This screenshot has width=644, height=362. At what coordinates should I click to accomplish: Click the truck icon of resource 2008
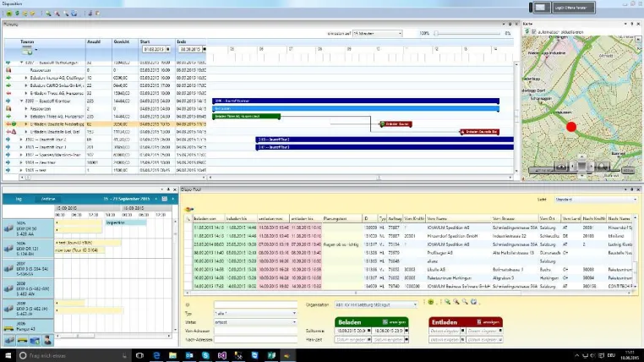coord(8,289)
